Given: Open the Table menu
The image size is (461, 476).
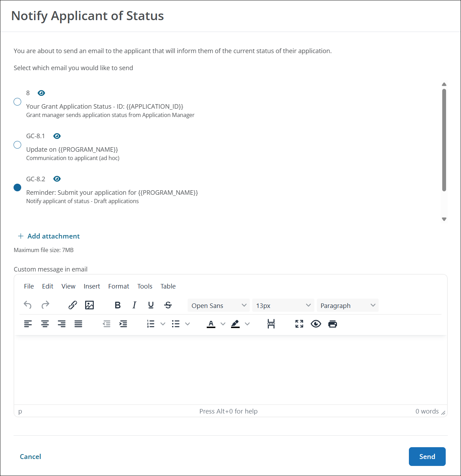Looking at the screenshot, I should tap(168, 286).
